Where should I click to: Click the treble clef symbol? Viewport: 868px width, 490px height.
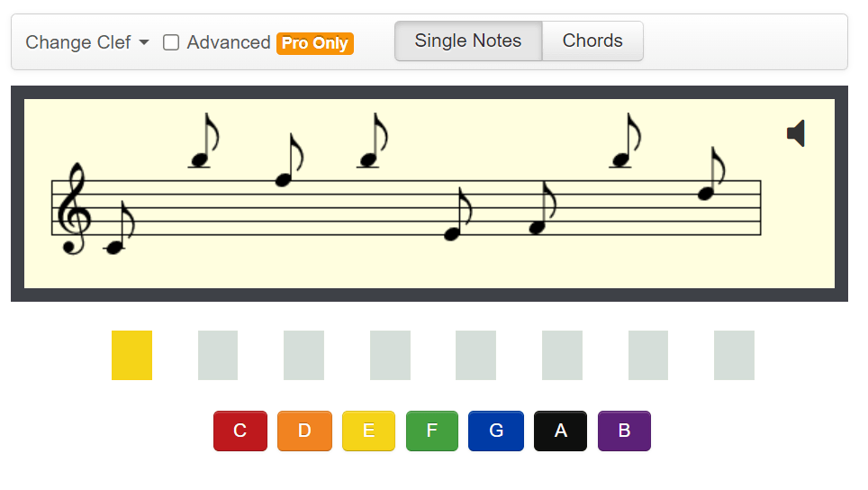coord(71,209)
